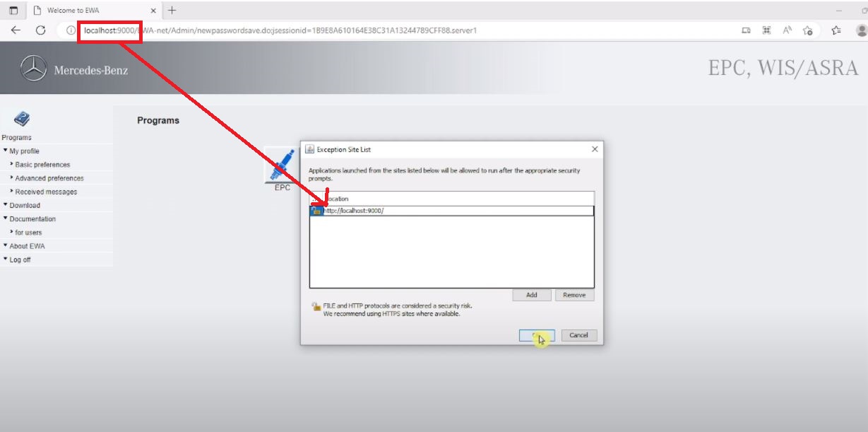Click Cancel in the Exception Site List
Screen dimensions: 868x432
(578, 335)
